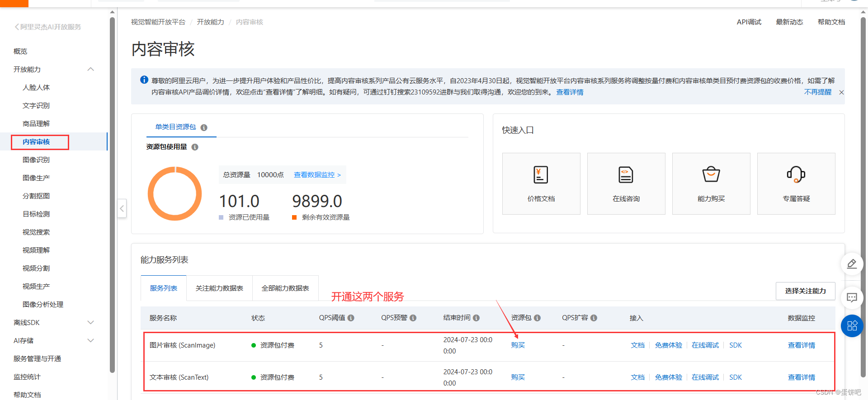Expand the AI存储 menu section
The height and width of the screenshot is (400, 868).
90,340
